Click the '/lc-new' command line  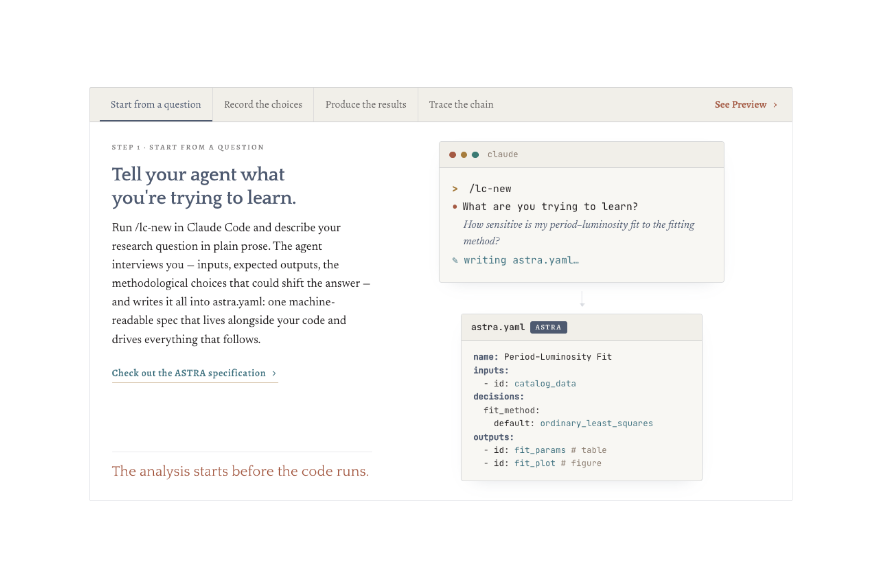490,189
